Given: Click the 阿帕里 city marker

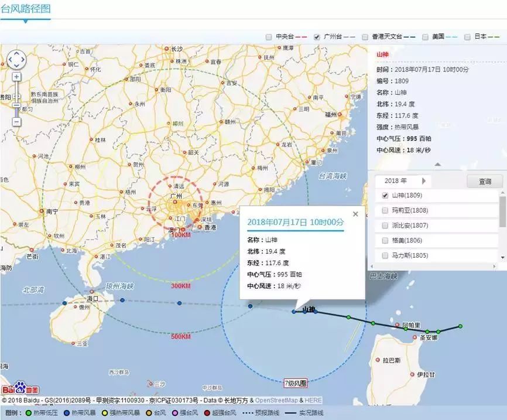Looking at the screenshot, I should click(x=398, y=325).
